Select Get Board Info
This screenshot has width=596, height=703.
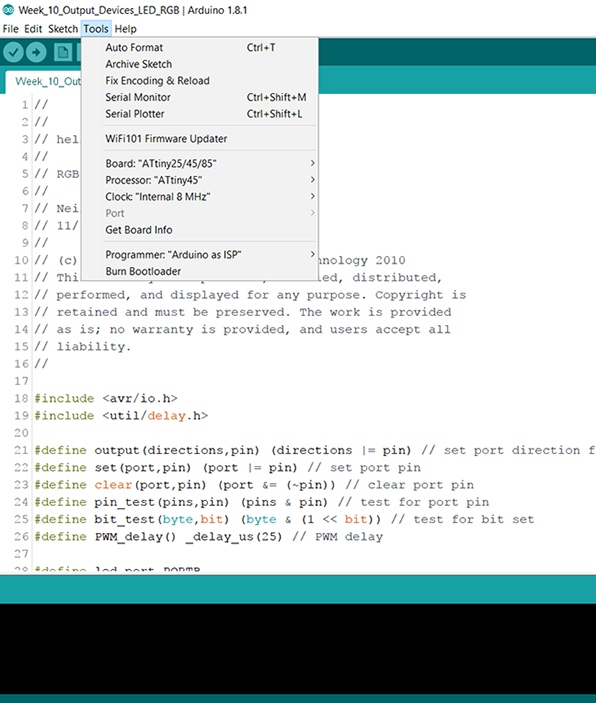coord(200,230)
